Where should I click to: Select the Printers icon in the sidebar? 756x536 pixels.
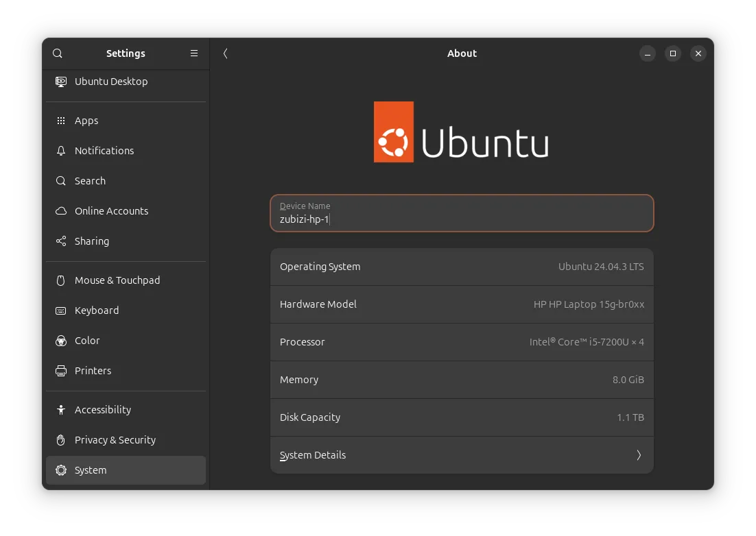[61, 370]
